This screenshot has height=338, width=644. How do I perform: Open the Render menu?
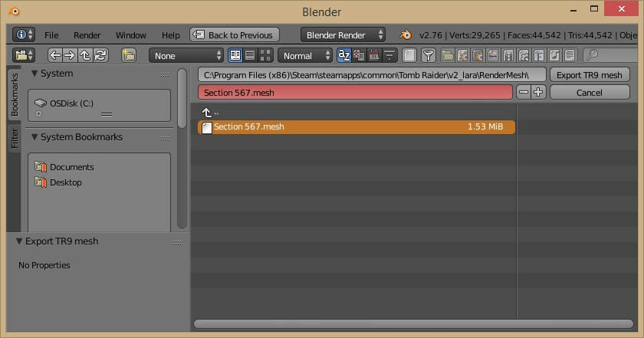[87, 35]
